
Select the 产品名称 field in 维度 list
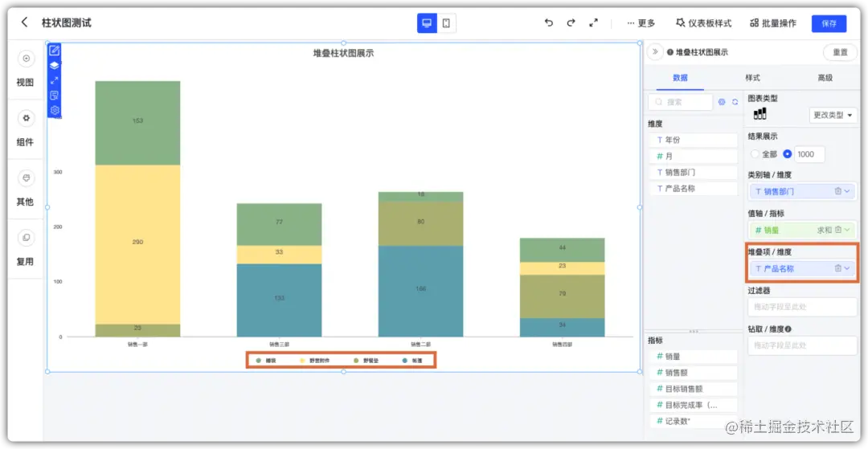[693, 189]
